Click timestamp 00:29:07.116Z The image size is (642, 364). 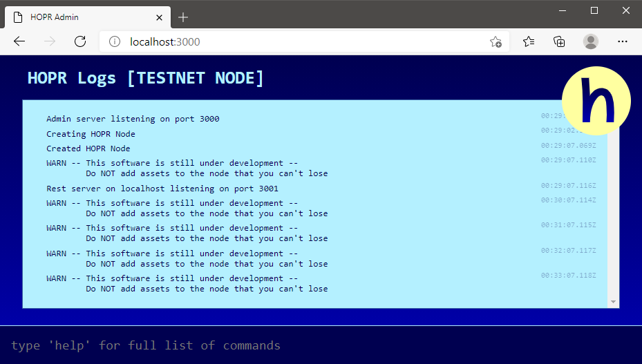[568, 186]
